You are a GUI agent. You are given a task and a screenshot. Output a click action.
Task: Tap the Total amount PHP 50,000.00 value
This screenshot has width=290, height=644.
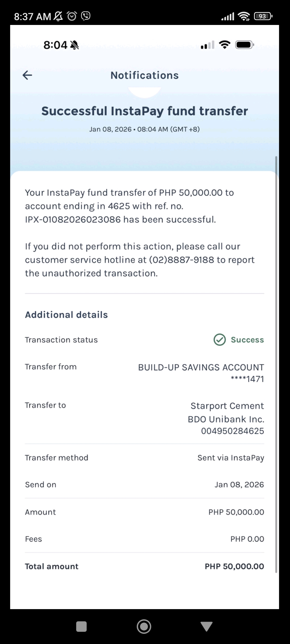[234, 566]
